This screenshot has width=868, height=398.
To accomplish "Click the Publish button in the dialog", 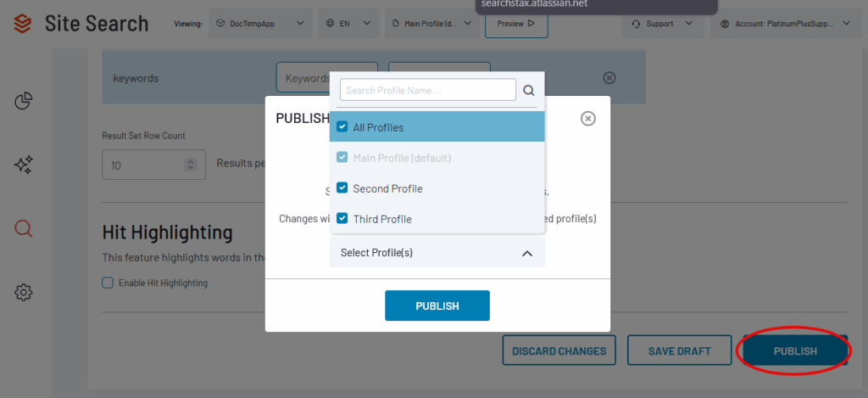I will 437,306.
